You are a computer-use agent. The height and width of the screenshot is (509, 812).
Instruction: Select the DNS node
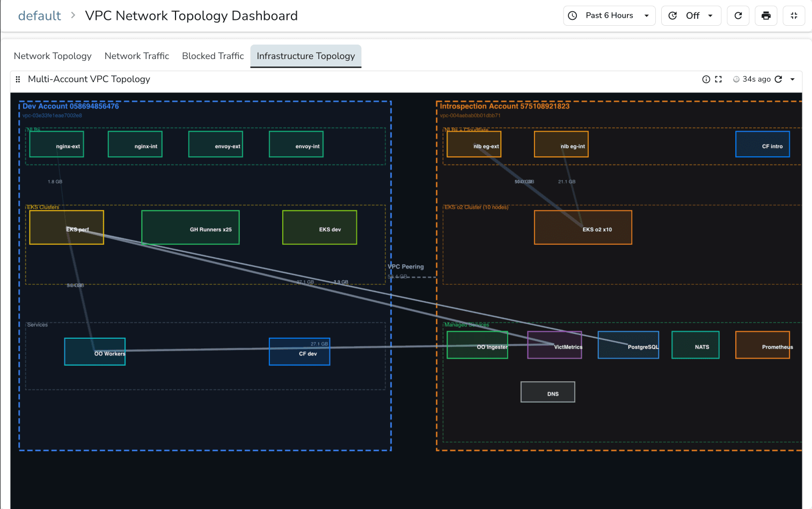click(548, 392)
